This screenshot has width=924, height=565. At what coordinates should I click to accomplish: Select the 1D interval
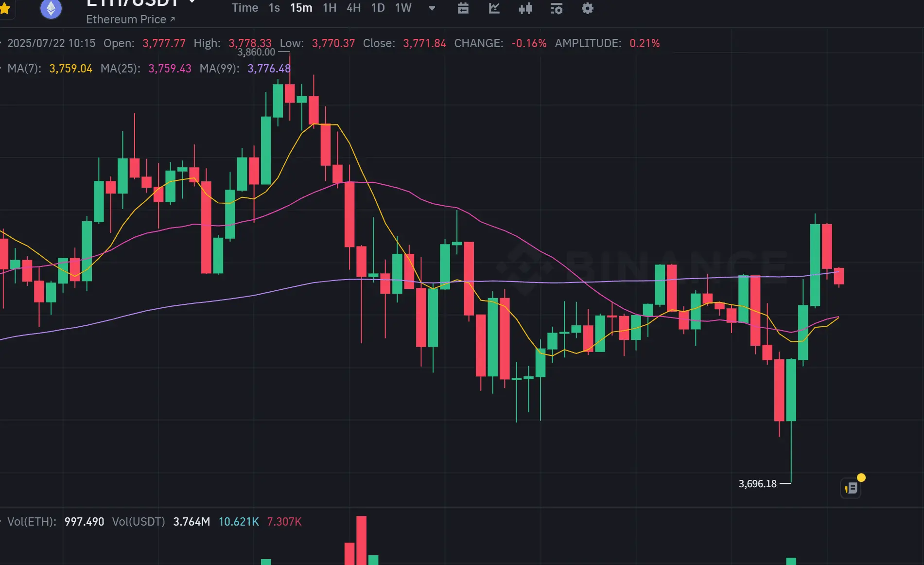tap(378, 8)
